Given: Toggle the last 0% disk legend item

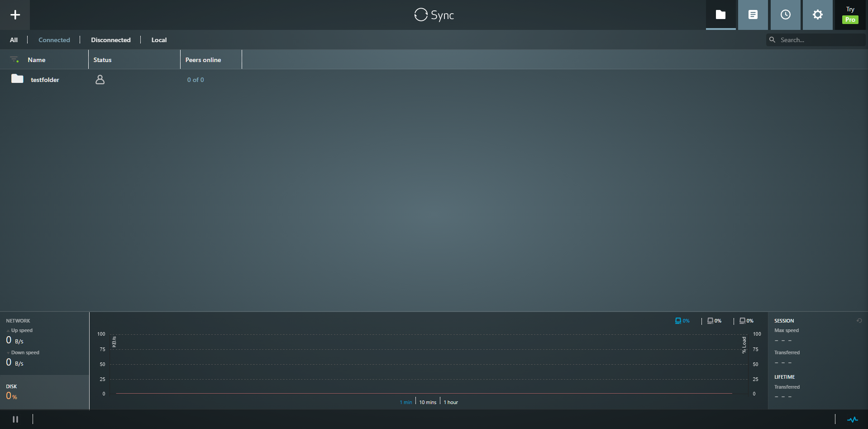Looking at the screenshot, I should click(x=746, y=321).
